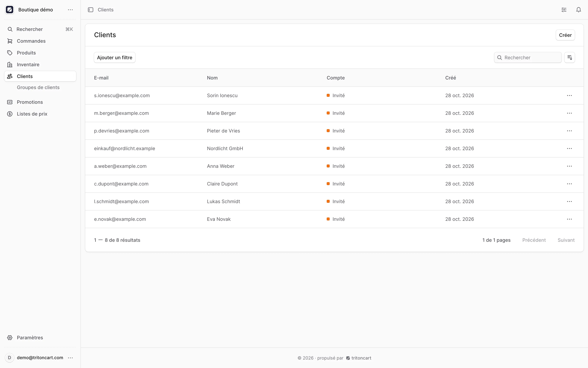Click Ajouter un filtre
Viewport: 588px width, 368px height.
(x=115, y=57)
